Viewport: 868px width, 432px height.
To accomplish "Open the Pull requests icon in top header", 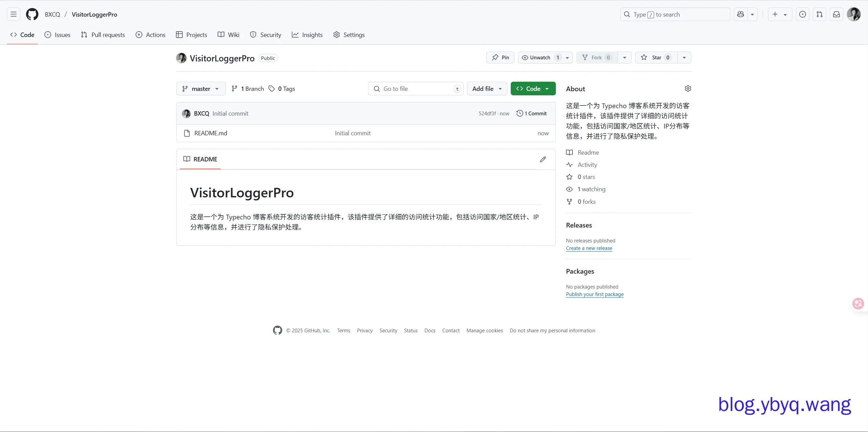I will click(x=819, y=14).
